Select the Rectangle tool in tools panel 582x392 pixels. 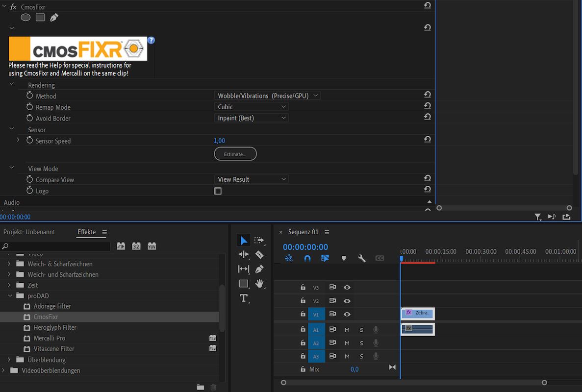(x=244, y=284)
